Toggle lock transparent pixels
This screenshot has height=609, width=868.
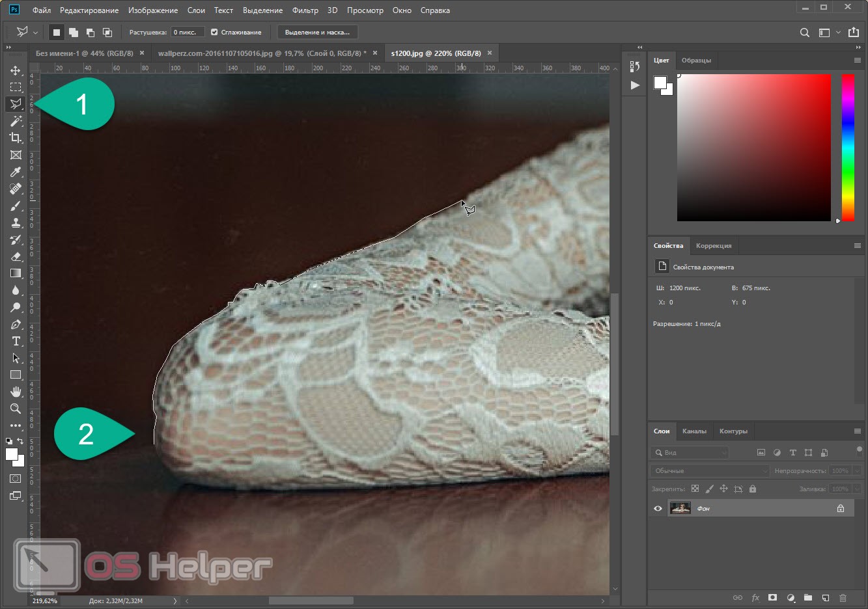click(695, 489)
